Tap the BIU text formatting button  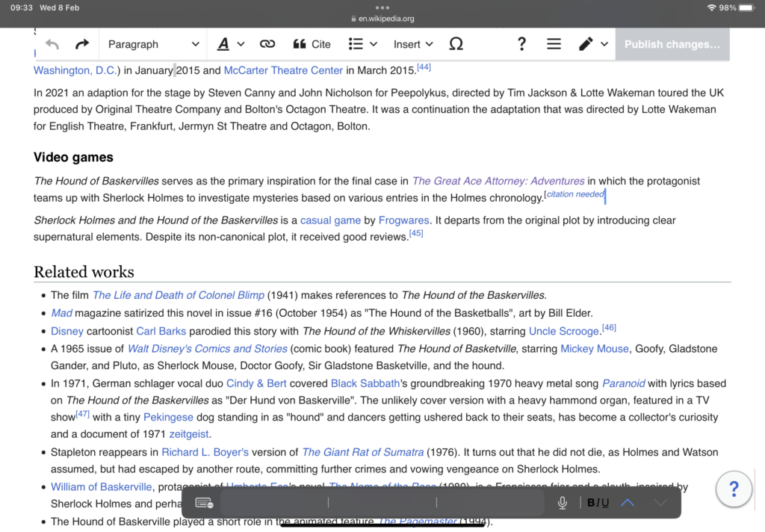(598, 503)
